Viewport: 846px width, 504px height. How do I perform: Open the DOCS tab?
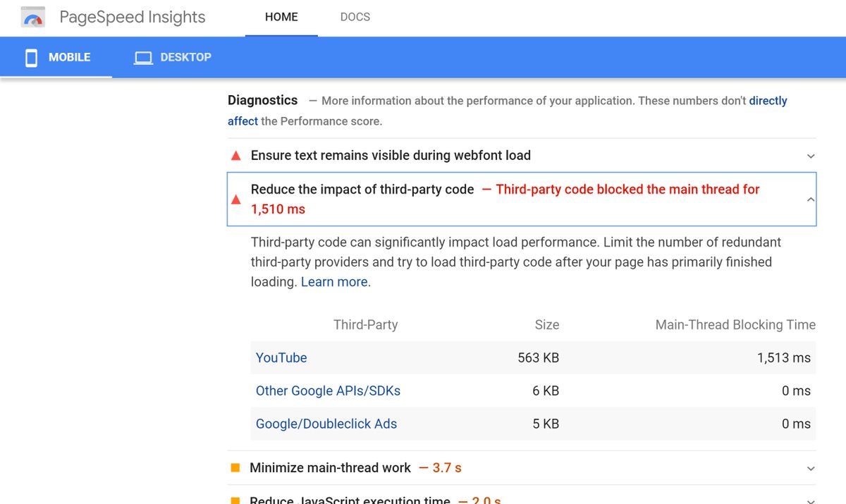(355, 17)
